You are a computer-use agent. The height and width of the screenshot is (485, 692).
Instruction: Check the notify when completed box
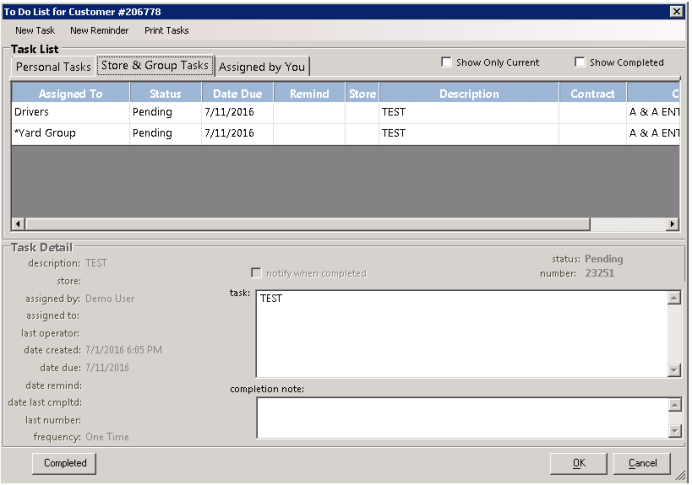[257, 273]
